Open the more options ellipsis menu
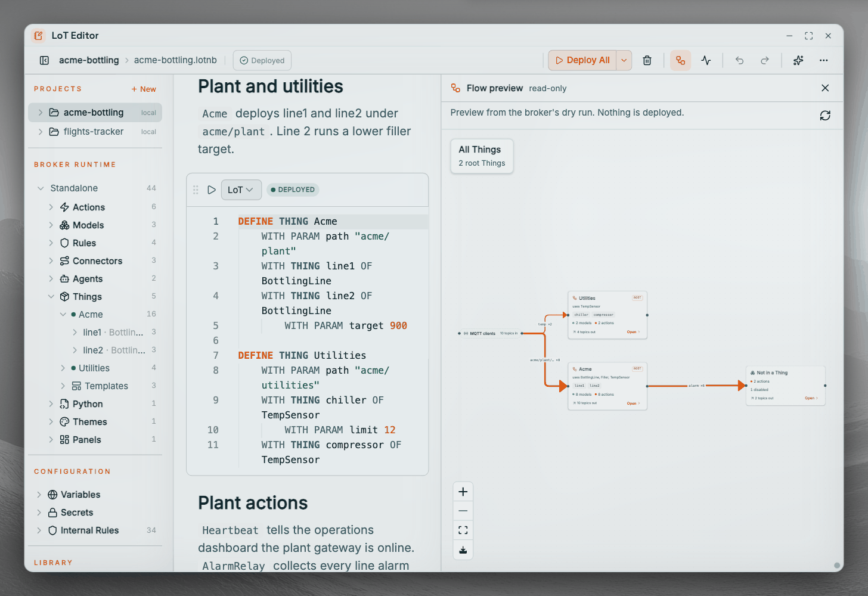 (823, 60)
